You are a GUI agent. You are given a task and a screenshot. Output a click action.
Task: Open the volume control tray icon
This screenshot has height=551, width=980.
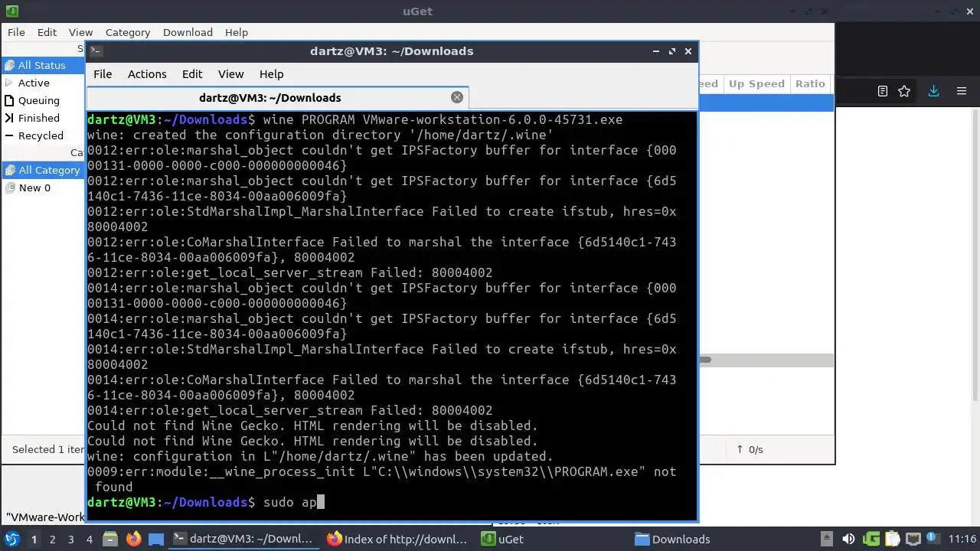pyautogui.click(x=848, y=539)
